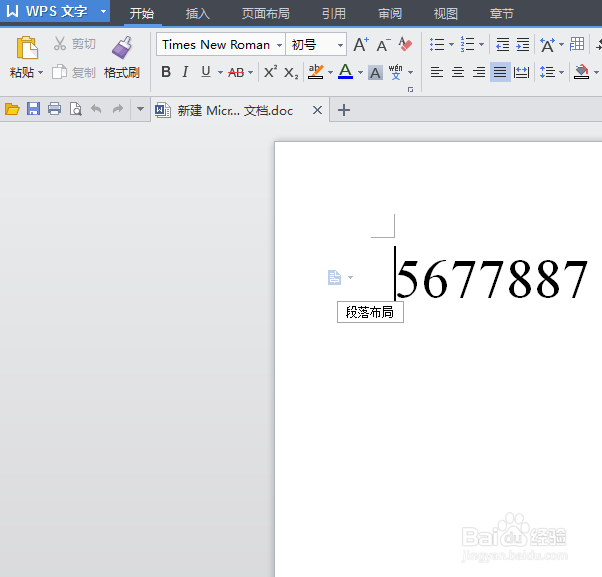This screenshot has height=577, width=602.
Task: Redo the last action
Action: click(x=117, y=109)
